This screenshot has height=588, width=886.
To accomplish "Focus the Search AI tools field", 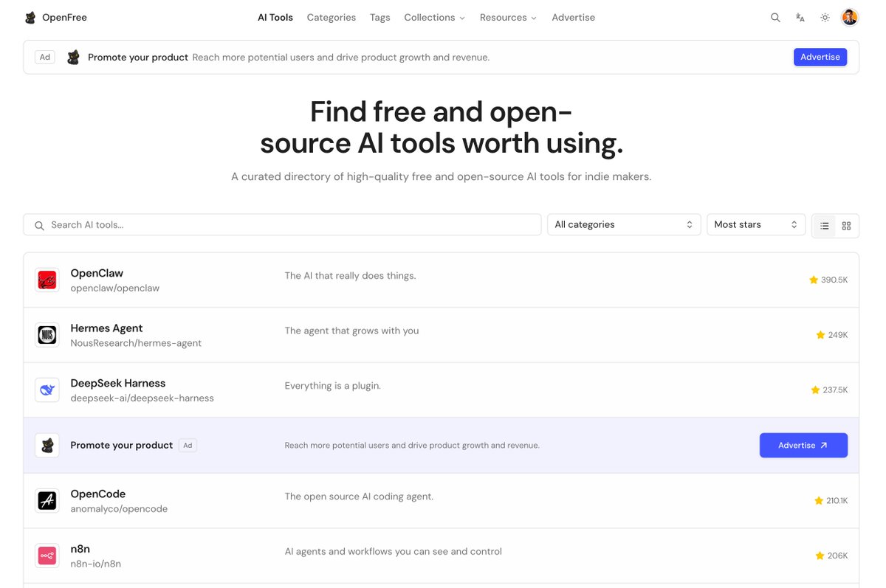I will tap(282, 225).
